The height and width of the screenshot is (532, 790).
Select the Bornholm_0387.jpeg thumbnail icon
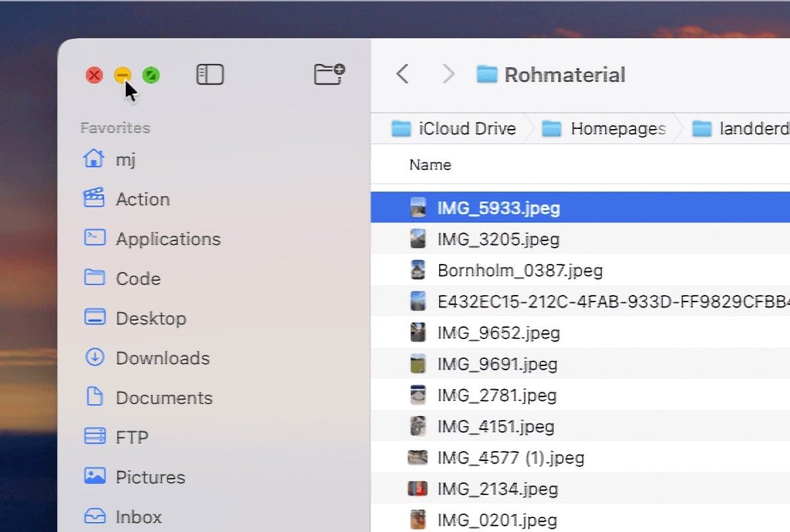click(x=417, y=270)
